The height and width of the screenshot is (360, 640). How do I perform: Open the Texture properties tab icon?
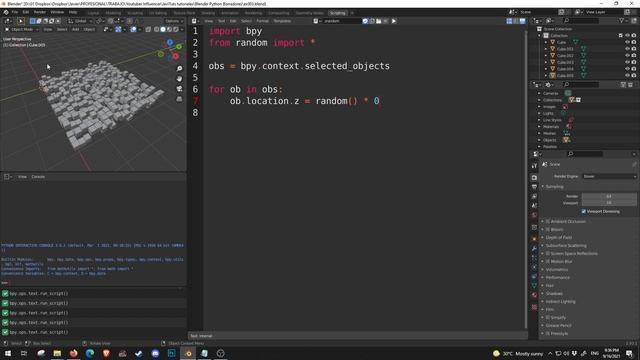(534, 307)
